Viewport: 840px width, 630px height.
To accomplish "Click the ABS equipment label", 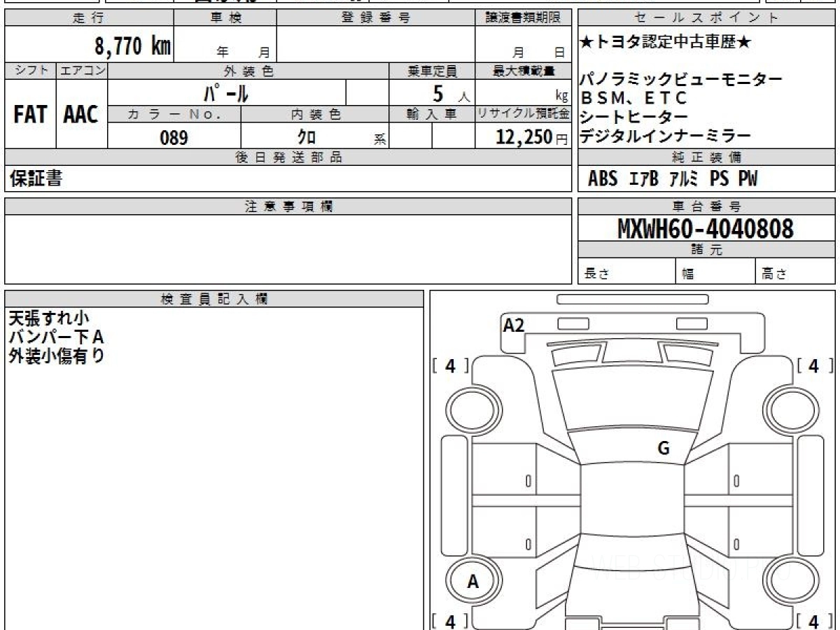I will 602,179.
